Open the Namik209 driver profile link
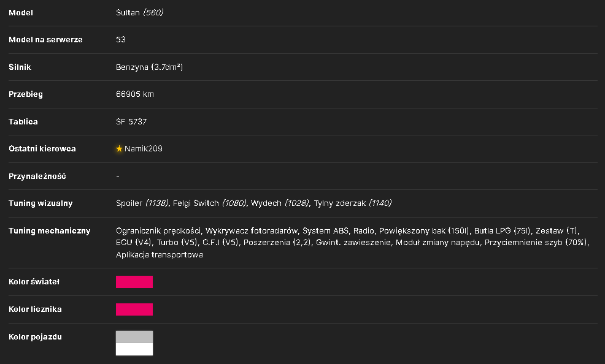Viewport: 605px width, 364px height. click(143, 149)
